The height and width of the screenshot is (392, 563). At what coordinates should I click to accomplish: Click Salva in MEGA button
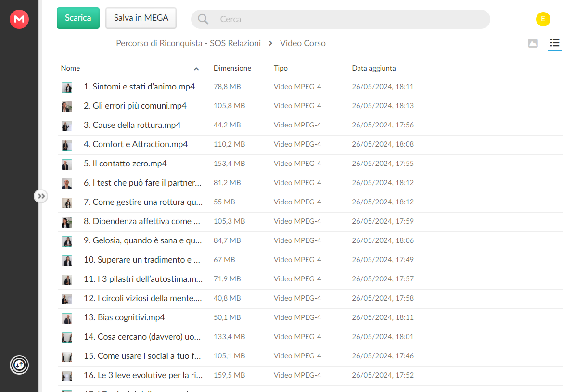[x=141, y=18]
